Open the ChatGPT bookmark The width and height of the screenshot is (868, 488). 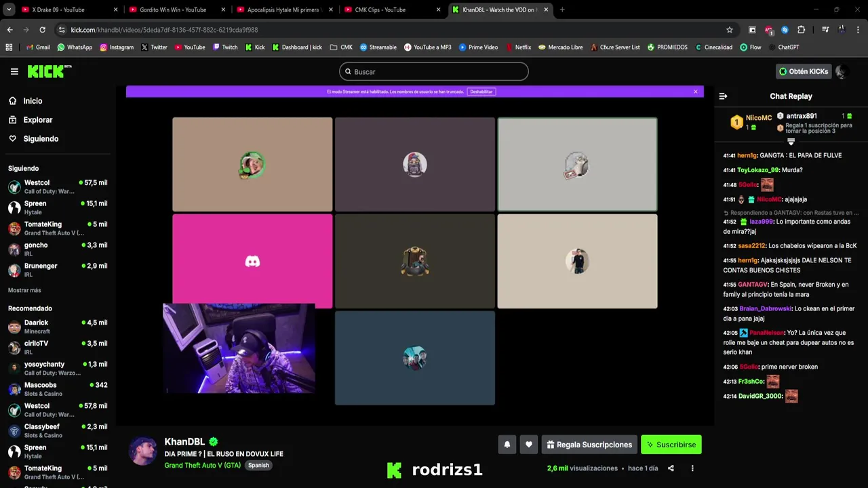783,47
